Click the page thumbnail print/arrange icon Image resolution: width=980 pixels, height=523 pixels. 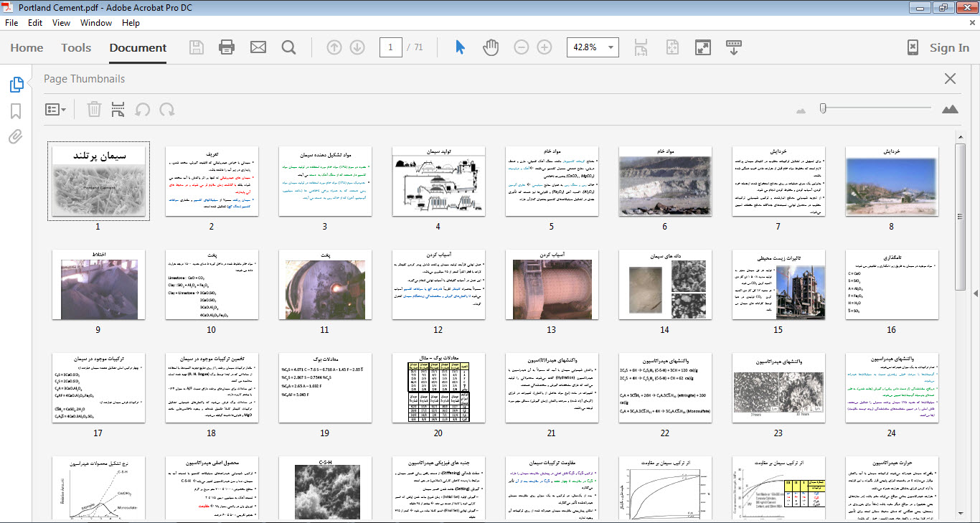[118, 109]
